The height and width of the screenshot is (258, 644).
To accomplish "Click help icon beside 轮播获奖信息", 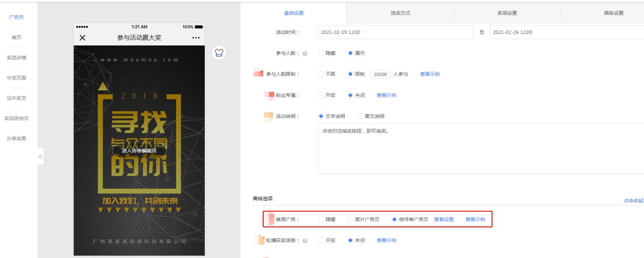I will (x=305, y=241).
